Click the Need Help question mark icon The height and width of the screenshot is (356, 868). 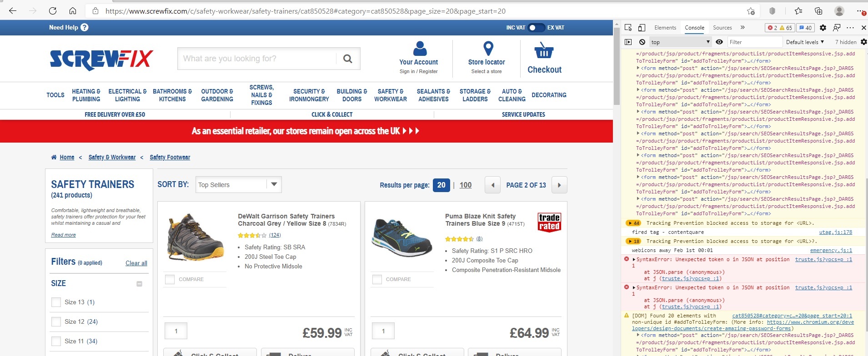tap(85, 27)
